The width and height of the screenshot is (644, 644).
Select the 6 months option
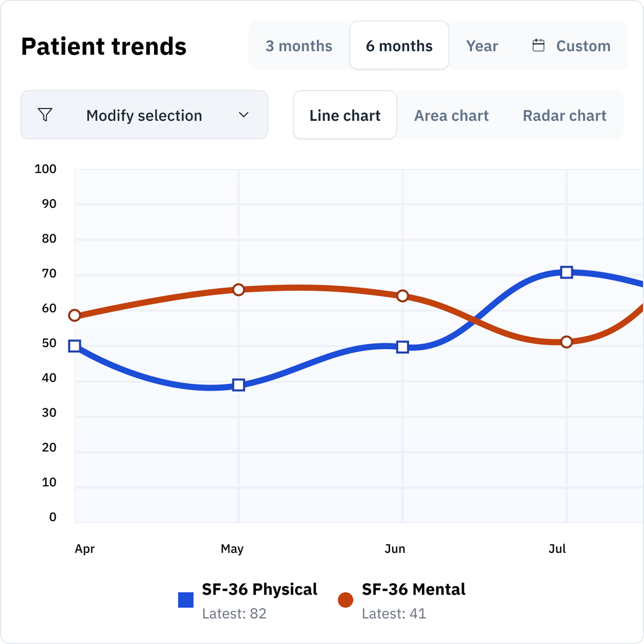(399, 45)
